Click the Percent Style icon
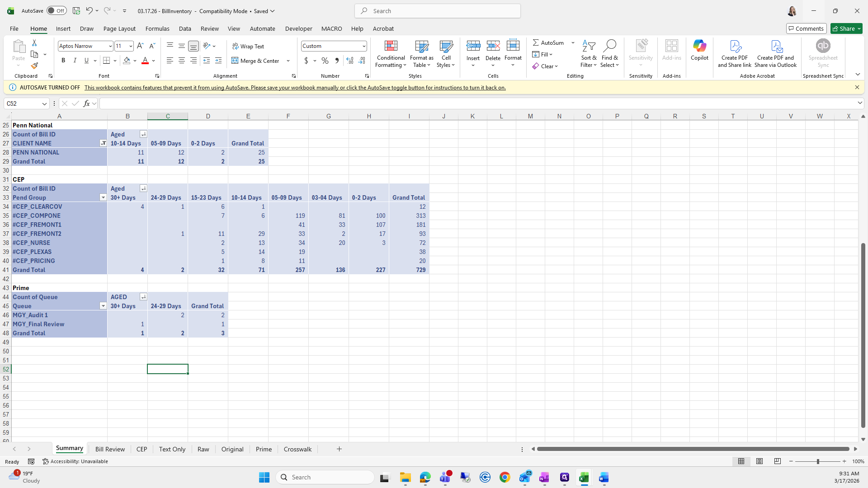Image resolution: width=868 pixels, height=488 pixels. point(325,61)
